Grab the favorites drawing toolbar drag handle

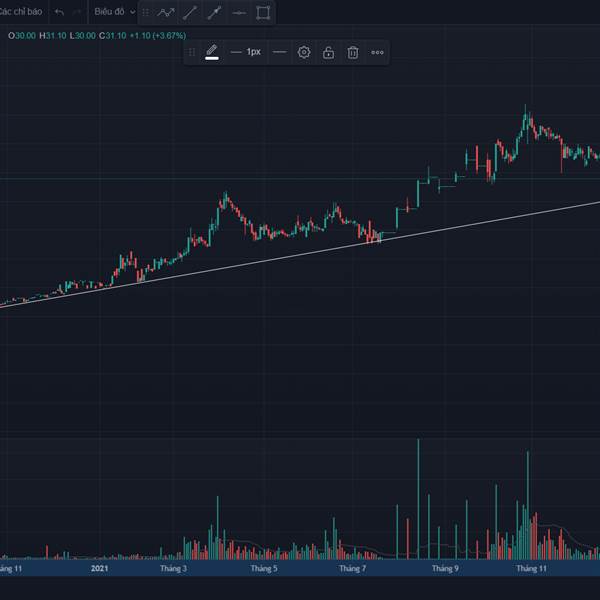coord(146,12)
